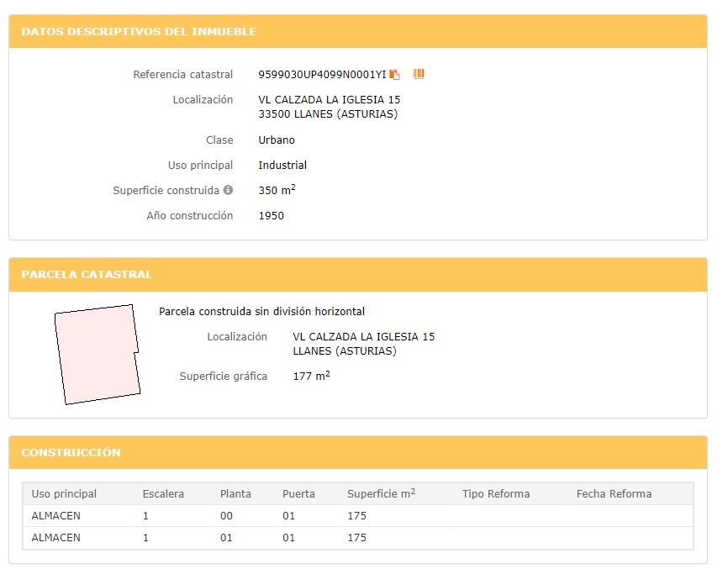
Task: Click the Industrial main use value
Action: 282,166
